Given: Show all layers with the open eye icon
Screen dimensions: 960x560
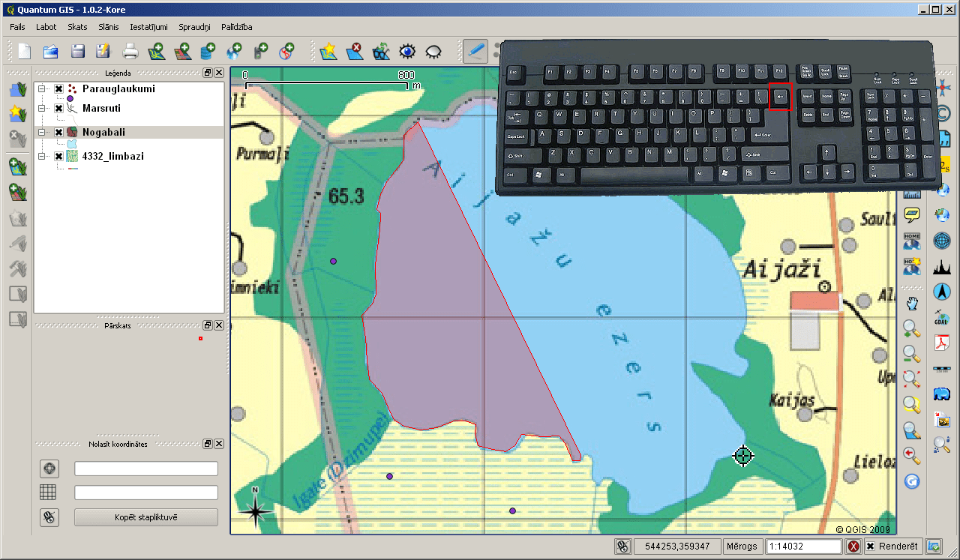Looking at the screenshot, I should click(407, 51).
